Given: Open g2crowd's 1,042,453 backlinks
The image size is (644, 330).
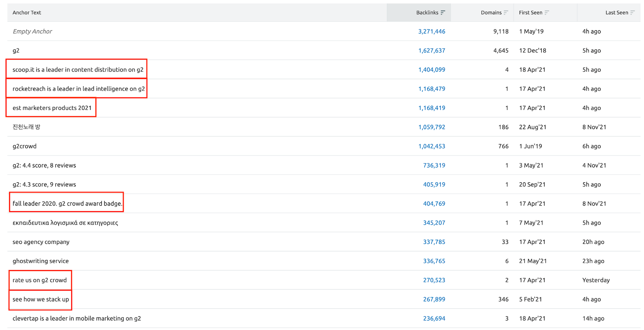Looking at the screenshot, I should tap(431, 146).
